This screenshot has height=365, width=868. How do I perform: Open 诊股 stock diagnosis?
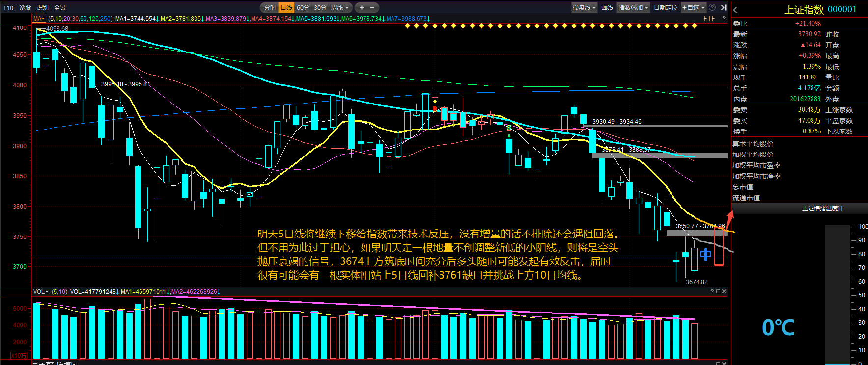tap(25, 7)
